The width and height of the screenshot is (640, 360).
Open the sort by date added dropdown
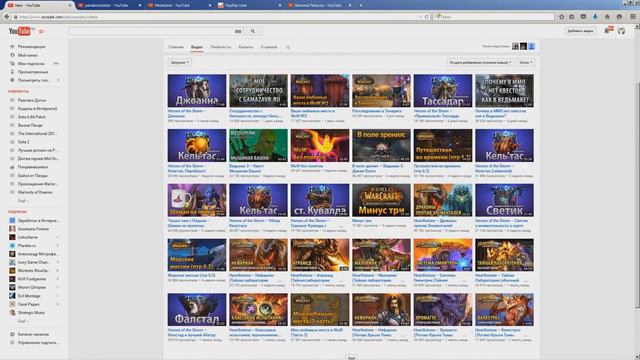coord(480,62)
